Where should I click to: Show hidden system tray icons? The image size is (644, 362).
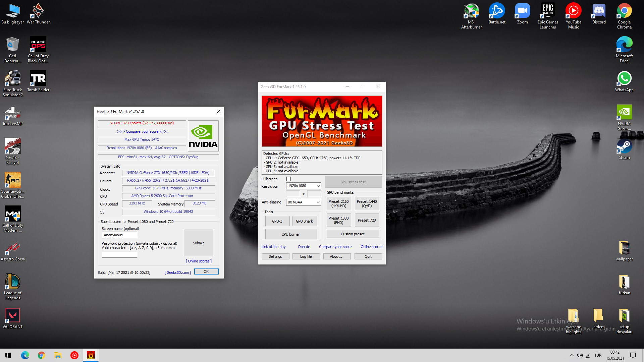[x=572, y=355]
